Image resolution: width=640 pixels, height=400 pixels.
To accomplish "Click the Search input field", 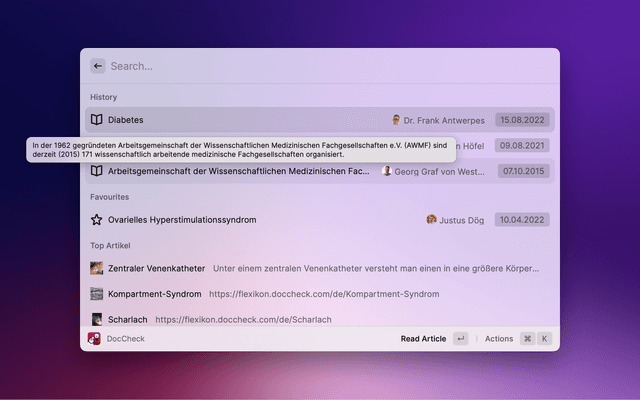I will click(x=320, y=66).
